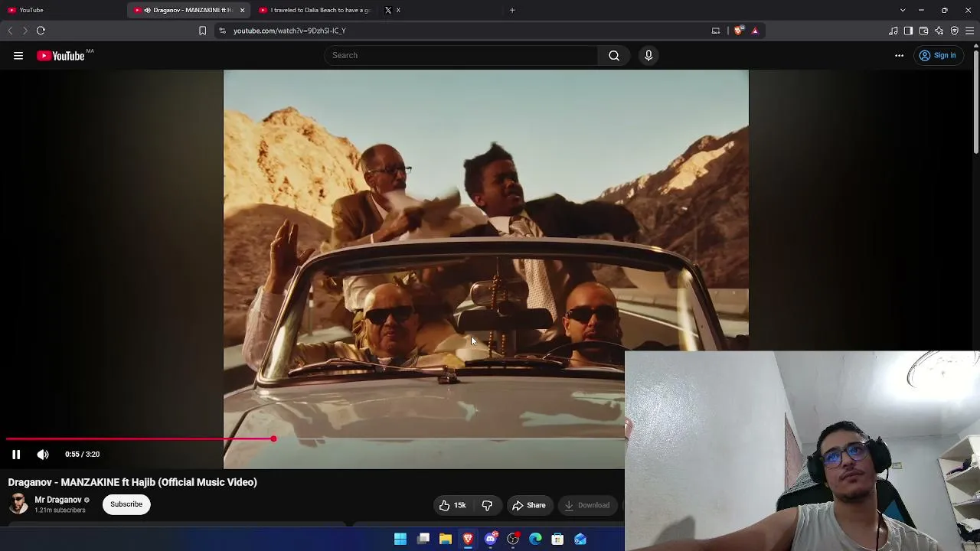Click the address bar URL
This screenshot has height=551, width=980.
(x=289, y=31)
